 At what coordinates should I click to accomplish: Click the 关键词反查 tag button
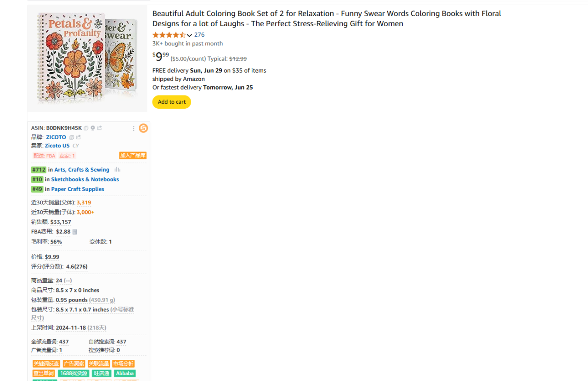click(x=46, y=364)
